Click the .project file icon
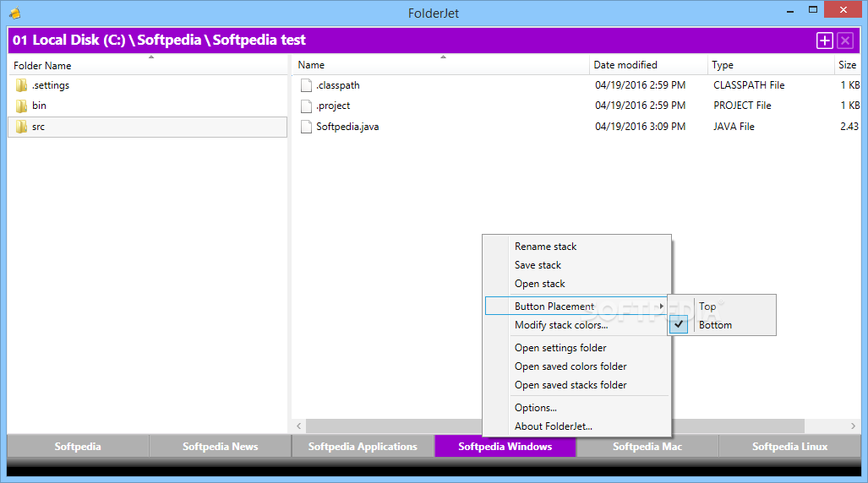Image resolution: width=868 pixels, height=483 pixels. pos(306,106)
